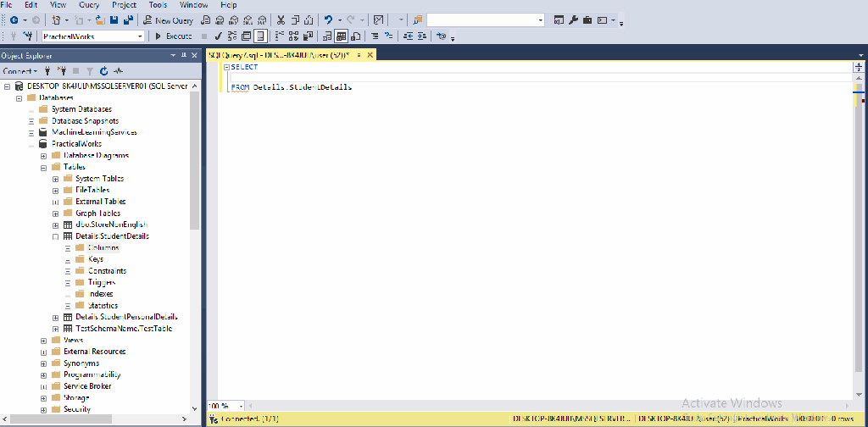This screenshot has height=427, width=868.
Task: Refresh the Object Explorer tree
Action: 103,71
